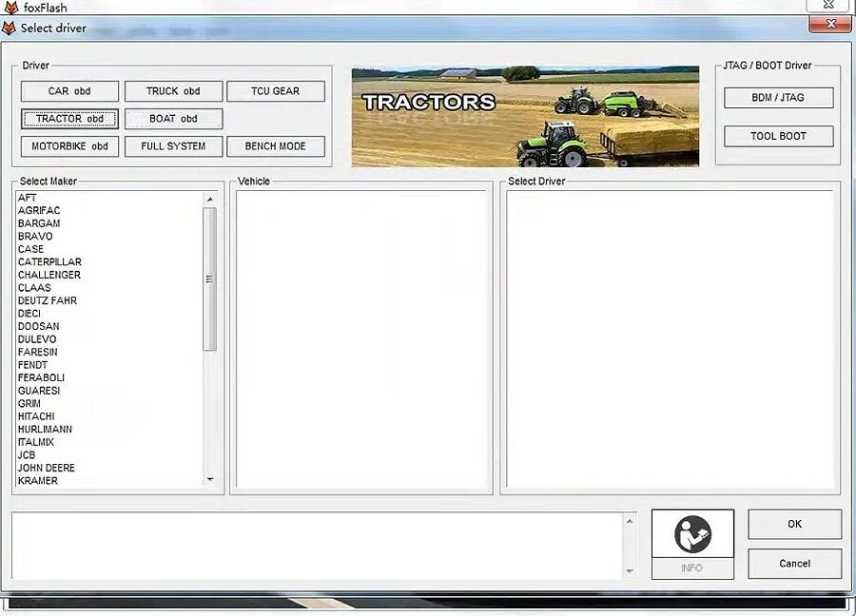Image resolution: width=856 pixels, height=616 pixels.
Task: Select the TRACTOR obd driver button
Action: coord(69,119)
